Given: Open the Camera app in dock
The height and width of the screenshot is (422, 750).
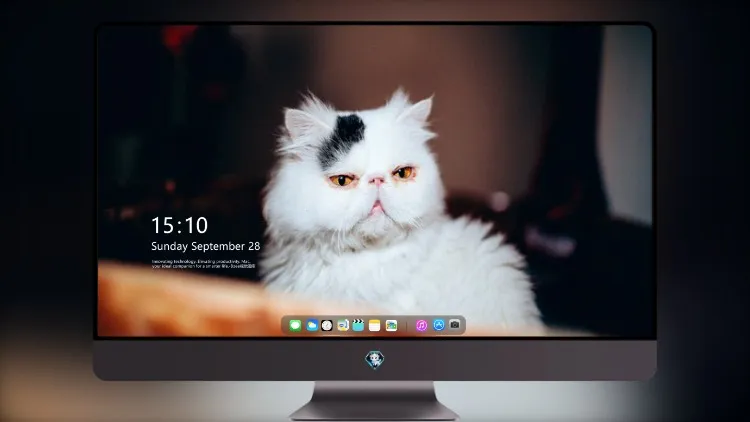Looking at the screenshot, I should click(455, 325).
